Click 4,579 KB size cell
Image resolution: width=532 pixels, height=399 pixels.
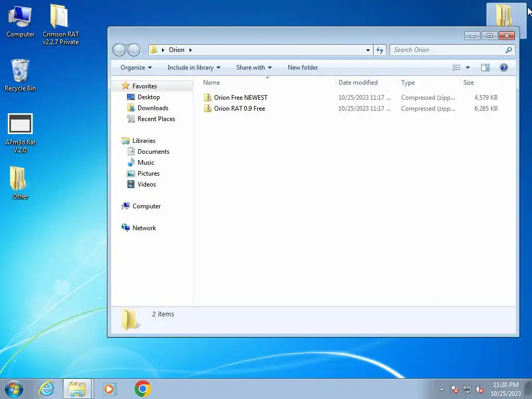coord(486,98)
